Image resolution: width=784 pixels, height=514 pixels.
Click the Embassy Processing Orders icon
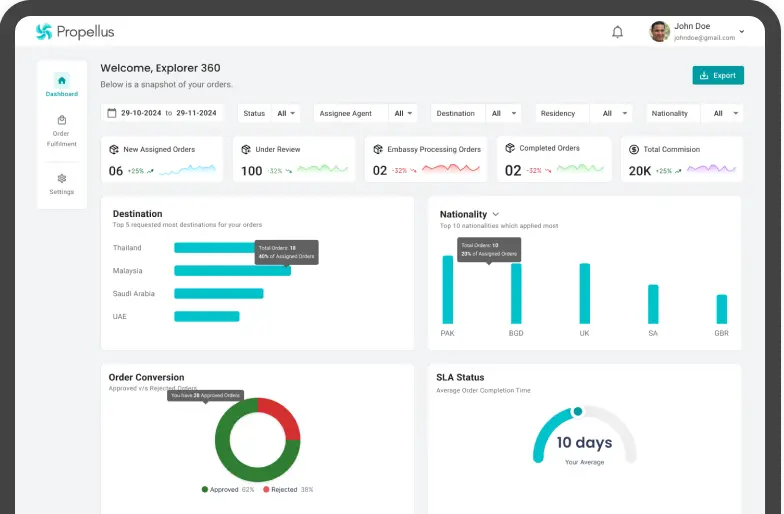point(378,149)
